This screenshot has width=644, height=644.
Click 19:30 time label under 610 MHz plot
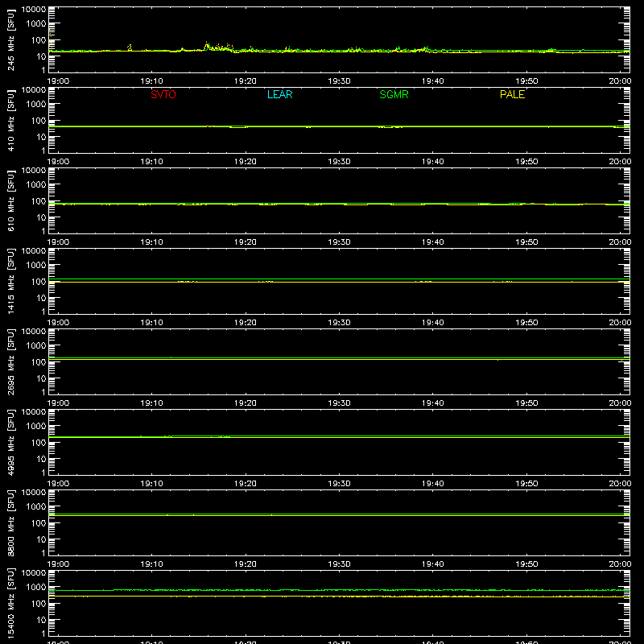339,242
